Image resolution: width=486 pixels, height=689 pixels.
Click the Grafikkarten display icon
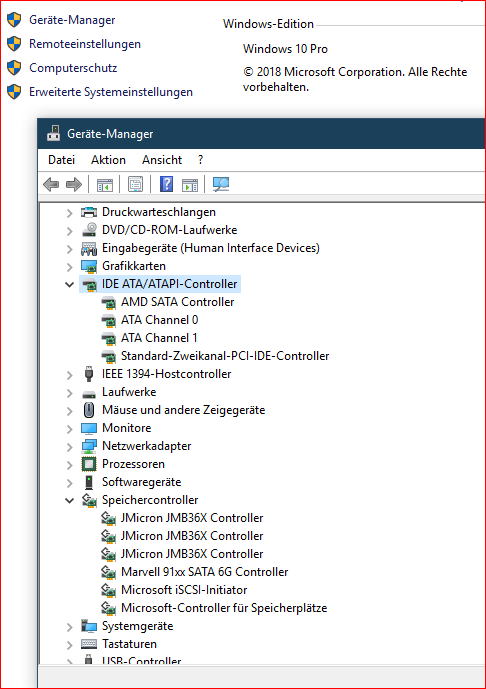[89, 266]
